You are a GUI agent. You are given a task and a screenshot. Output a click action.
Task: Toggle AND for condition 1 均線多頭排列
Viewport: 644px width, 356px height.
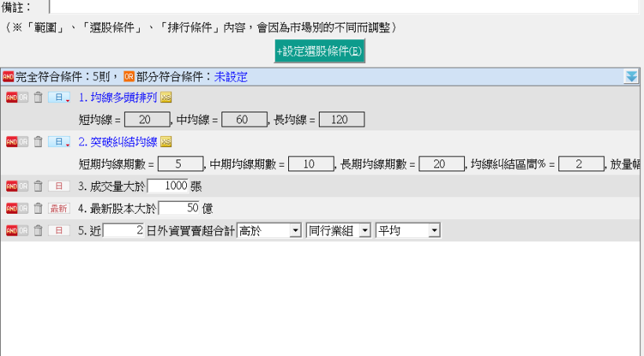(x=12, y=97)
